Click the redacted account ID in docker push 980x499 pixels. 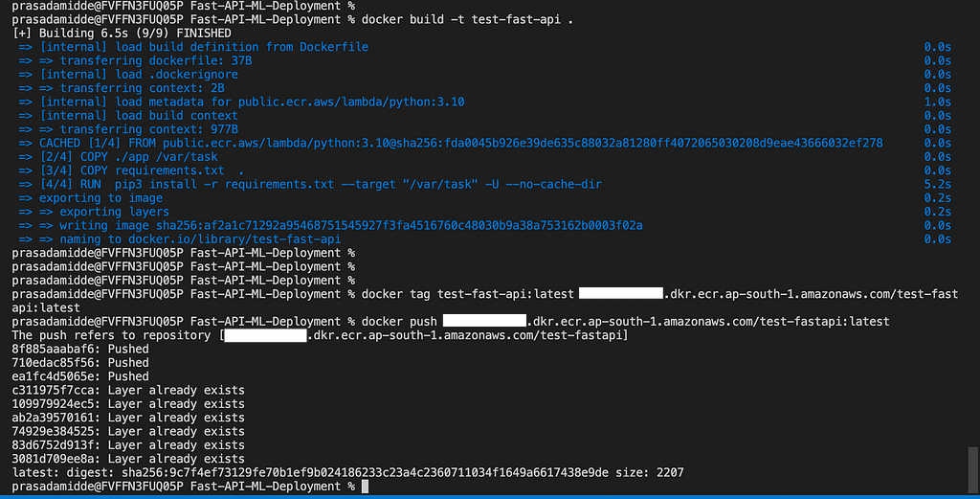pyautogui.click(x=484, y=321)
